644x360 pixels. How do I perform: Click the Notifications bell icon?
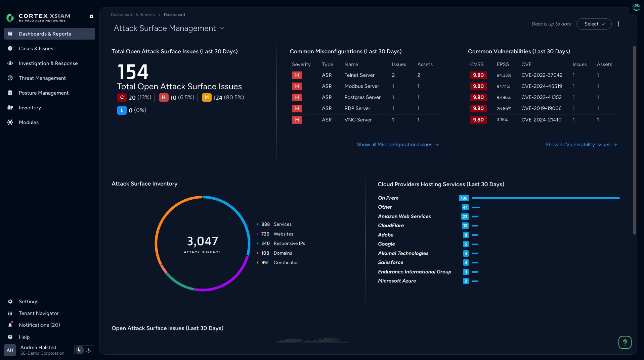(x=10, y=325)
